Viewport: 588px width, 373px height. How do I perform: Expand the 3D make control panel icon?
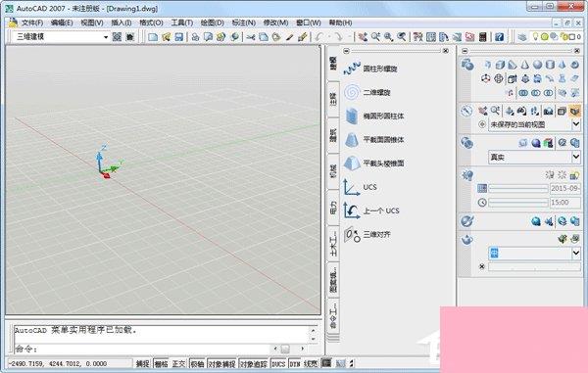466,65
